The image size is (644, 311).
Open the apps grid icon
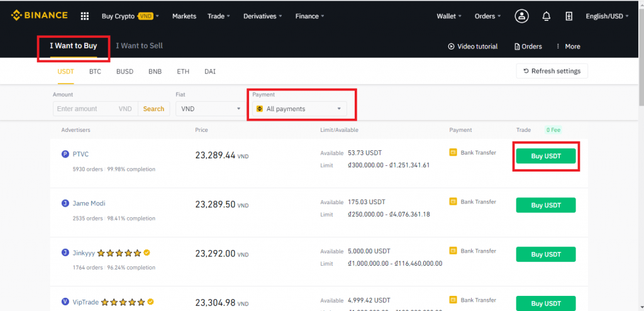85,16
